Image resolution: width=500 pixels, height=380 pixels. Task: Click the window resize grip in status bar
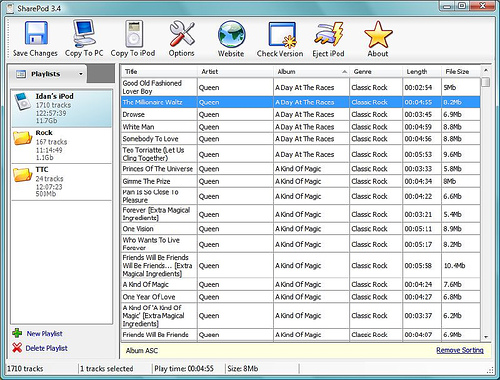pyautogui.click(x=490, y=370)
